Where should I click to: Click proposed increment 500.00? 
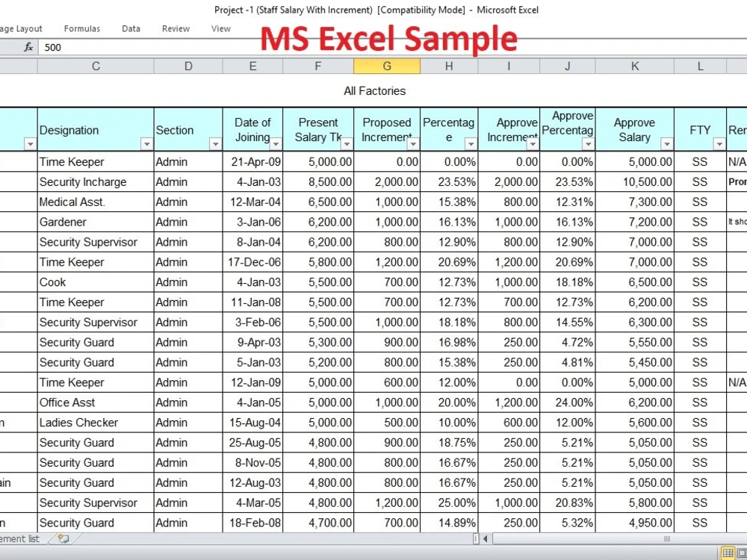(387, 423)
